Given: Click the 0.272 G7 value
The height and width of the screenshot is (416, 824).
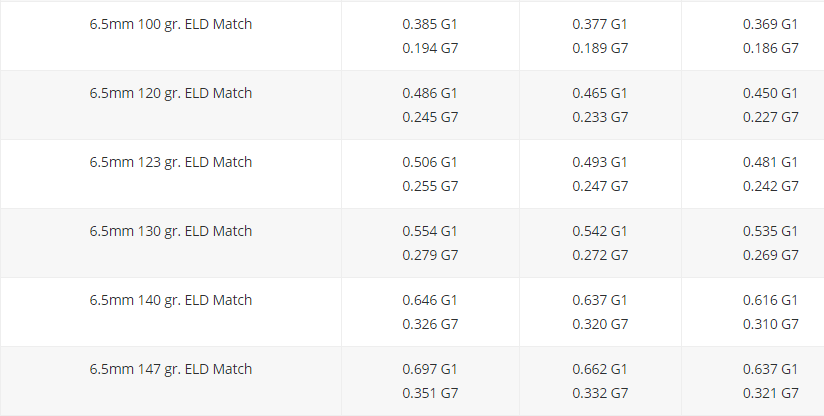Looking at the screenshot, I should pyautogui.click(x=601, y=255).
